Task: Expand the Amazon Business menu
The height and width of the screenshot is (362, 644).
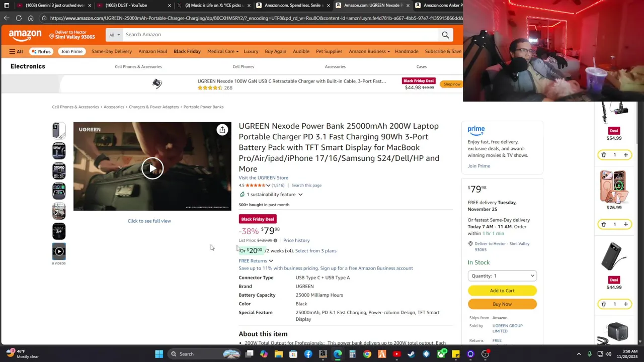Action: 369,51
